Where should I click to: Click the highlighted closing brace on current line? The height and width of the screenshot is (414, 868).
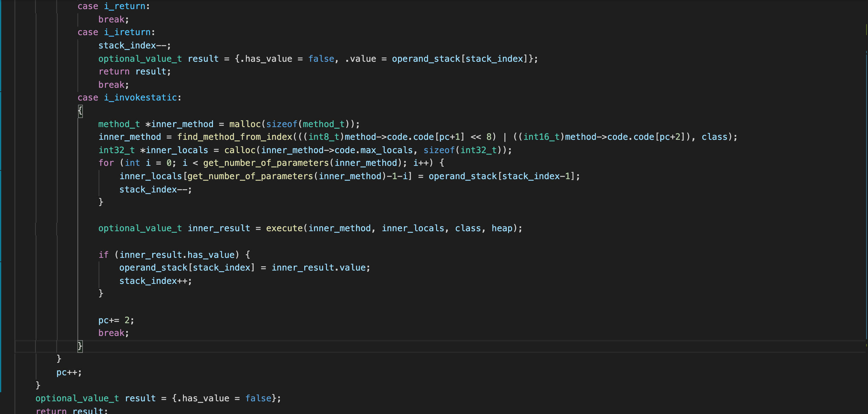tap(80, 346)
